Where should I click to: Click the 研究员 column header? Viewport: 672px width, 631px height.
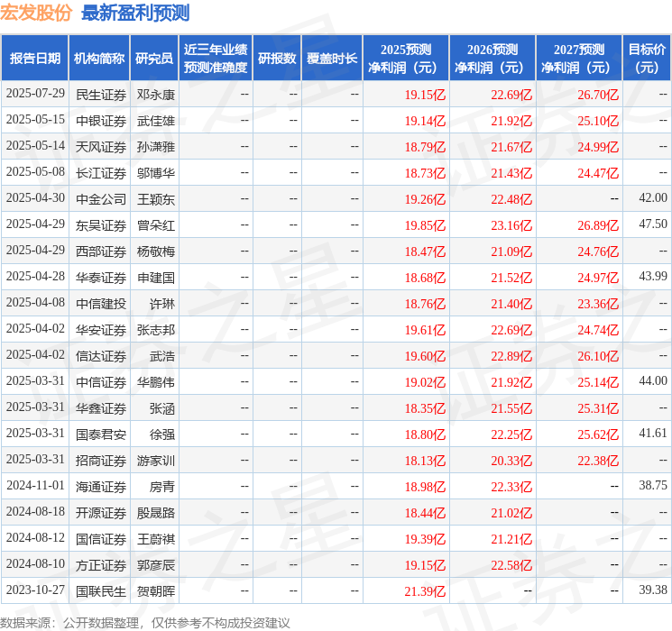coord(154,59)
